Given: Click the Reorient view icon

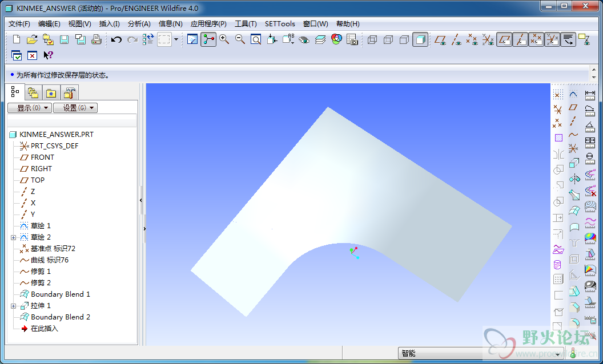Looking at the screenshot, I should (x=272, y=39).
